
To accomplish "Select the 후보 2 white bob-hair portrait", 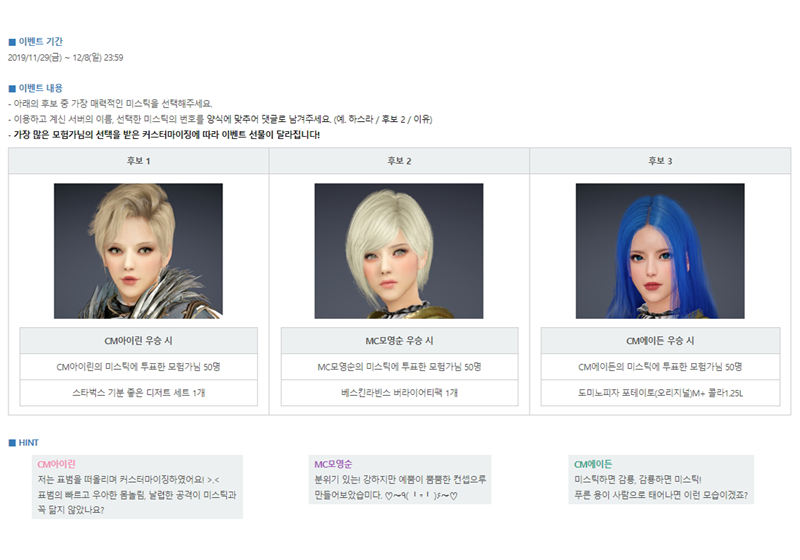I will [399, 251].
